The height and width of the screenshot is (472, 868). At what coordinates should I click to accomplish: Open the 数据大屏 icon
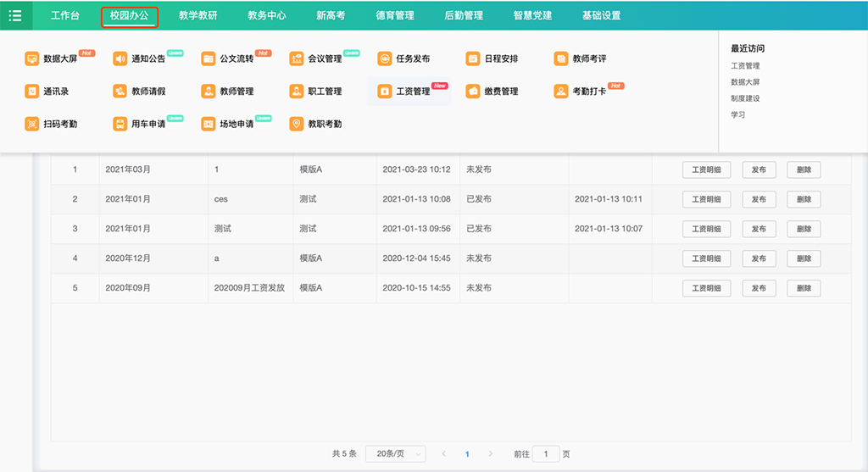pos(32,58)
